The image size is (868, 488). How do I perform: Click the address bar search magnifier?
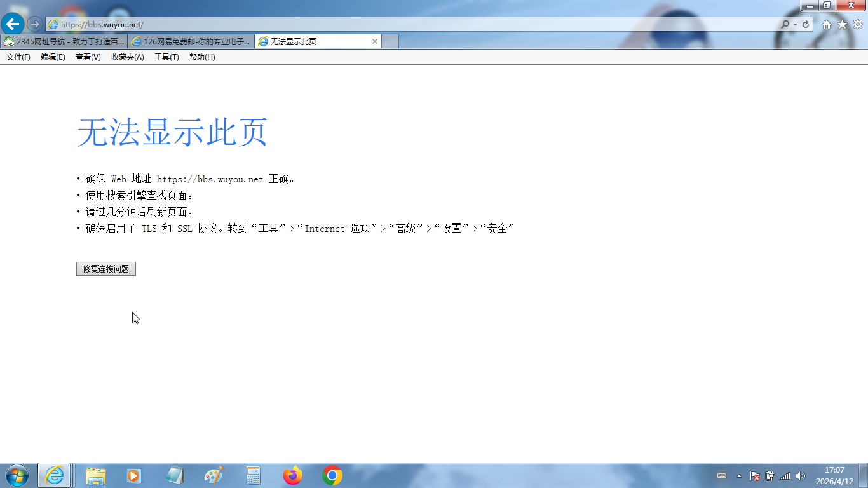(785, 24)
